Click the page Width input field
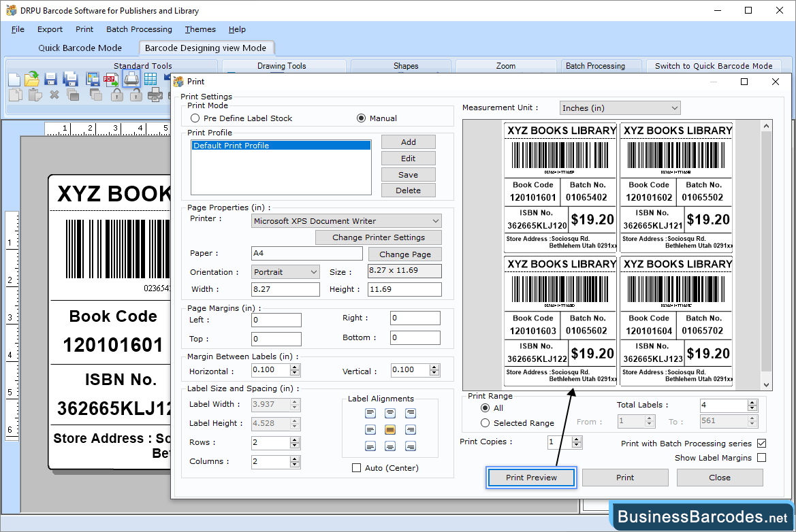Image resolution: width=796 pixels, height=532 pixels. click(x=285, y=289)
